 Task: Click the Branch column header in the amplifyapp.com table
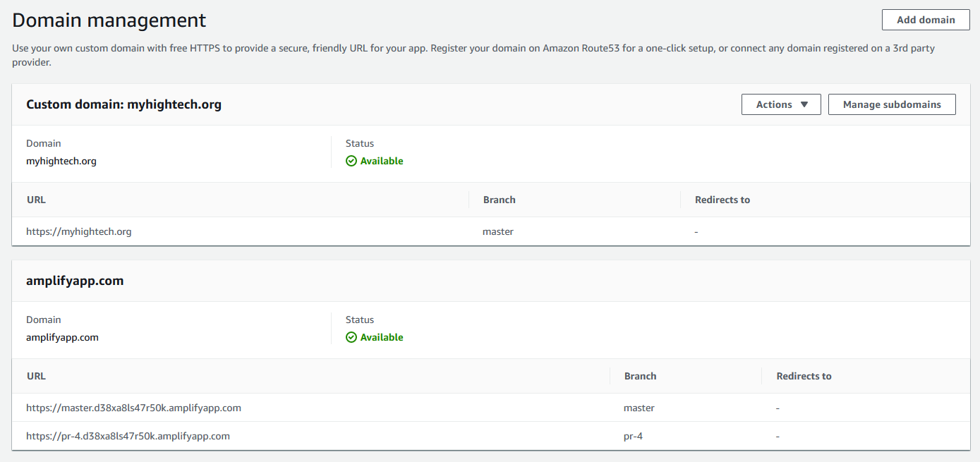click(x=641, y=376)
